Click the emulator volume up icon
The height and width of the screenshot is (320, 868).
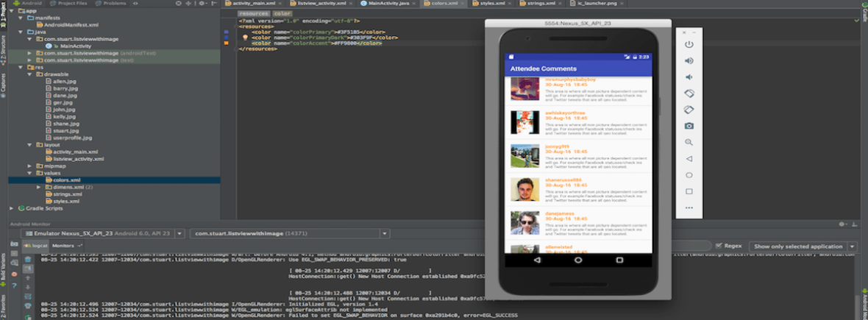tap(689, 61)
